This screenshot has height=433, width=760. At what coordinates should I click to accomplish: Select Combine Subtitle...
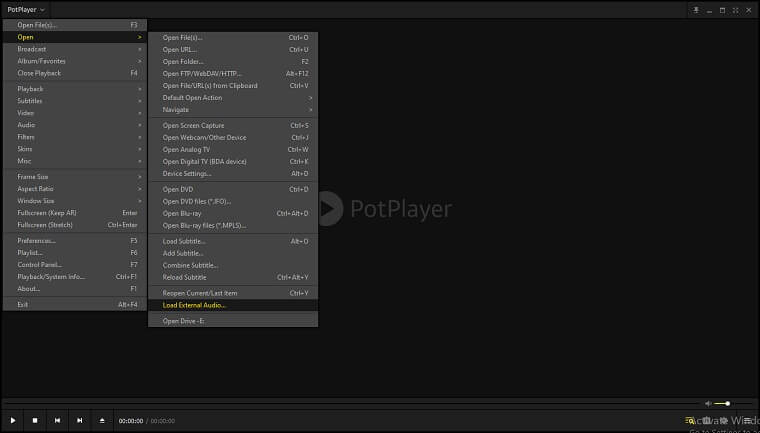pos(233,265)
